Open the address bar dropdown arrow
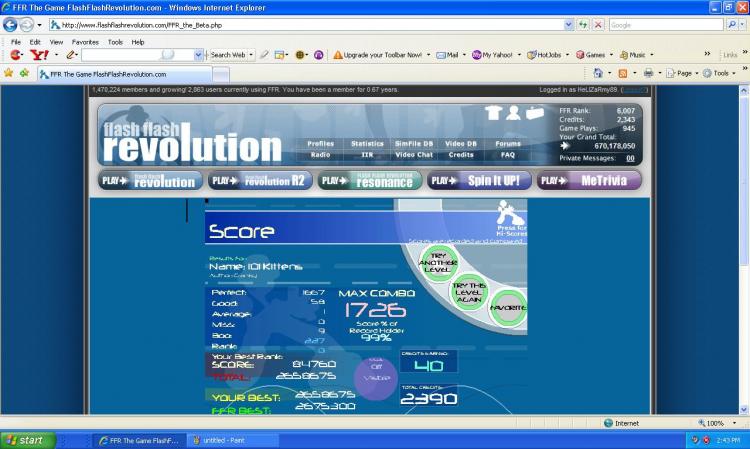The image size is (750, 449). (568, 25)
